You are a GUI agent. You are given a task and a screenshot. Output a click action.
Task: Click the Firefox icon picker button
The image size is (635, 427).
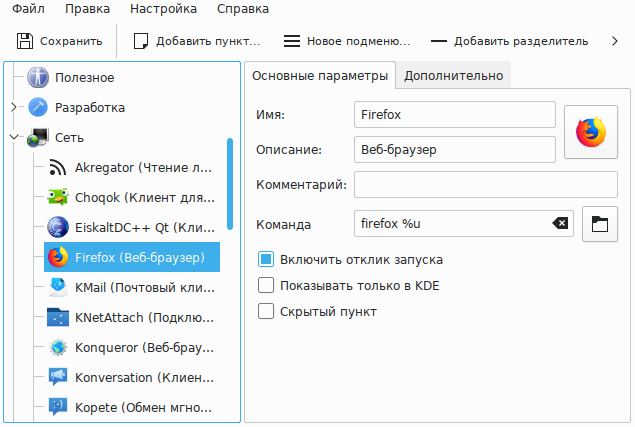coord(591,132)
